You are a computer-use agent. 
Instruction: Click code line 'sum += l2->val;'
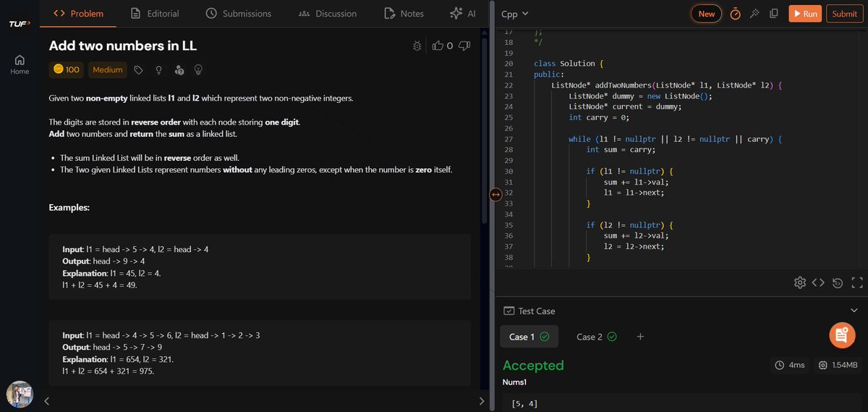(x=637, y=235)
